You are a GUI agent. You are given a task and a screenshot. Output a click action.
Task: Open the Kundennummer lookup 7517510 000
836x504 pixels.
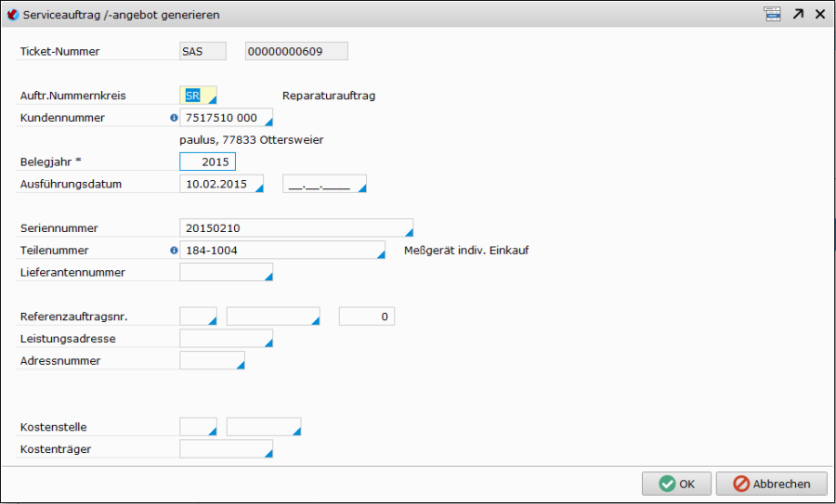coord(226,118)
